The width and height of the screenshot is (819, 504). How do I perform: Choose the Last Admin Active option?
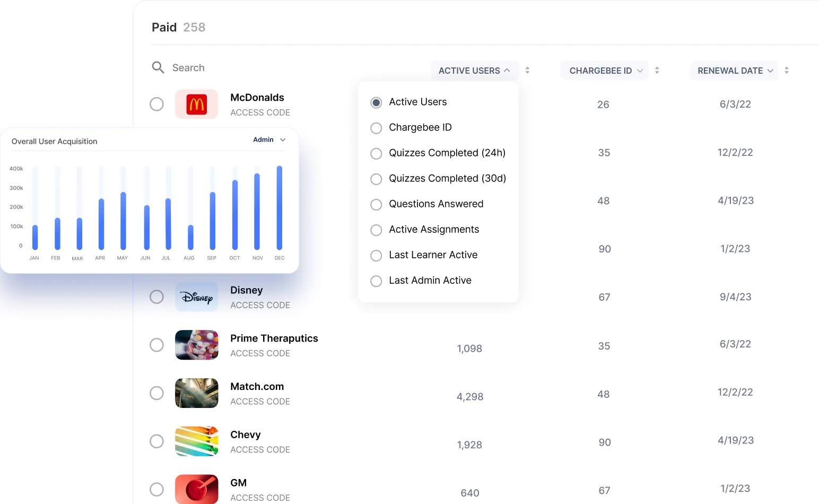coord(376,281)
